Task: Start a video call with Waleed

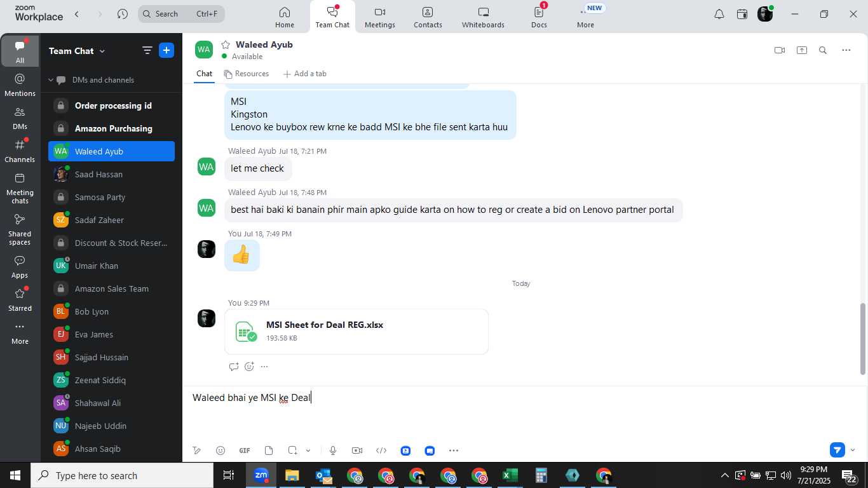Action: click(x=780, y=50)
